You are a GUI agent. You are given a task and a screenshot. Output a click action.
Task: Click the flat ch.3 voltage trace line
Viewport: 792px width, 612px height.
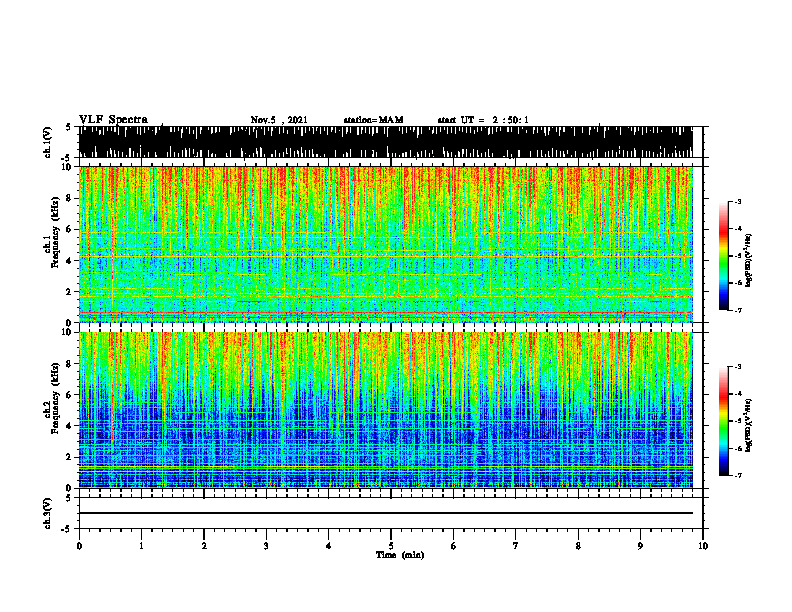[x=385, y=513]
